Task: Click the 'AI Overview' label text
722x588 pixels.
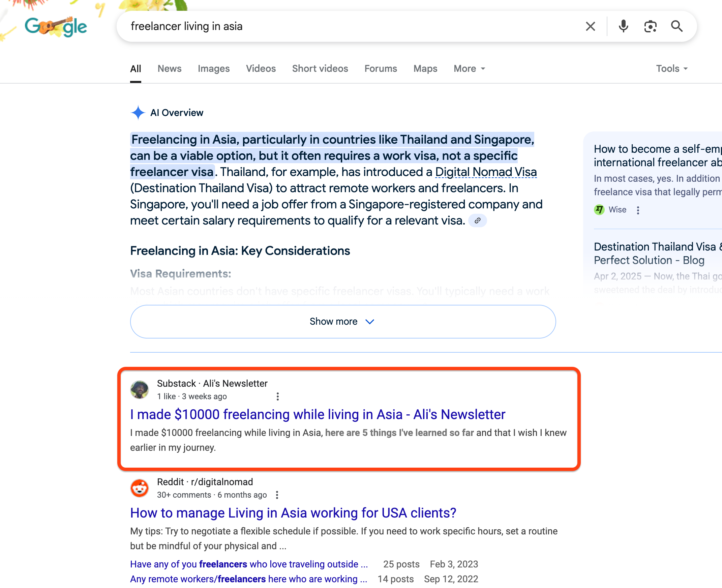Action: (x=177, y=113)
